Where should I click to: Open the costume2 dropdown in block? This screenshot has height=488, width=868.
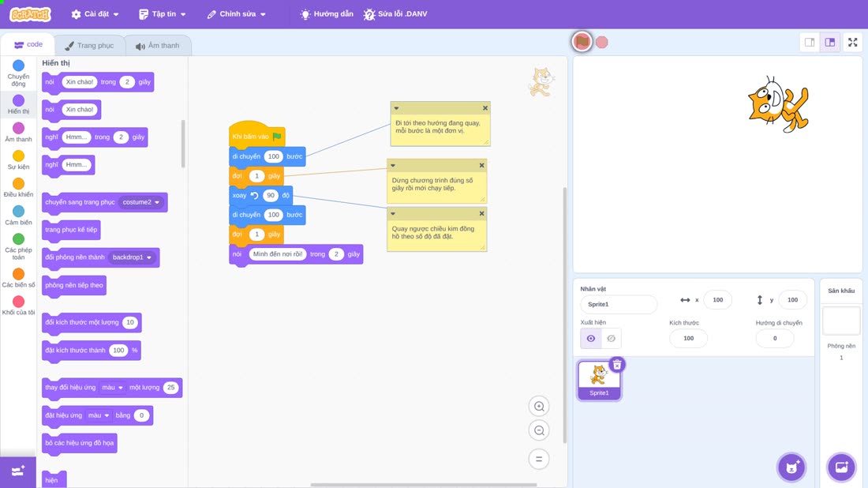coord(141,202)
